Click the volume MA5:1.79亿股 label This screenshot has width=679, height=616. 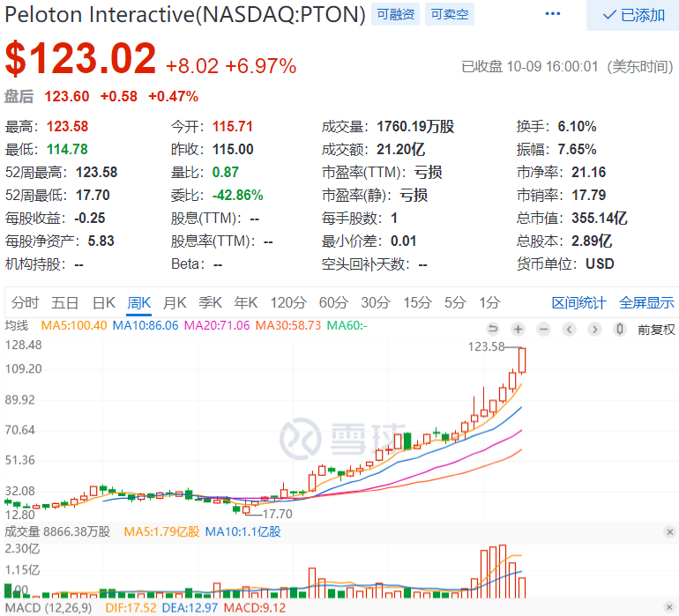coord(161,531)
